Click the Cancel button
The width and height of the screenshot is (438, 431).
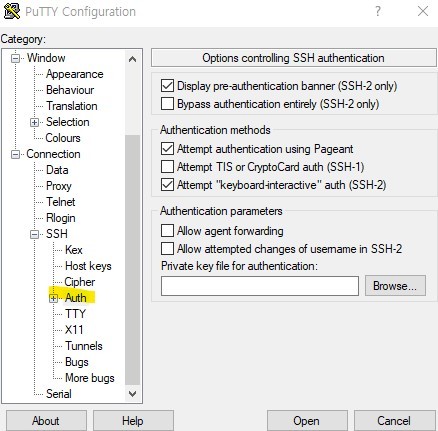[x=394, y=421]
